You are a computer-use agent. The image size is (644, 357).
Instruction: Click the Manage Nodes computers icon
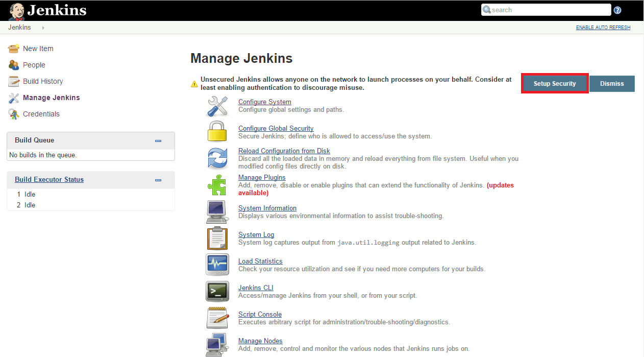[x=217, y=345]
